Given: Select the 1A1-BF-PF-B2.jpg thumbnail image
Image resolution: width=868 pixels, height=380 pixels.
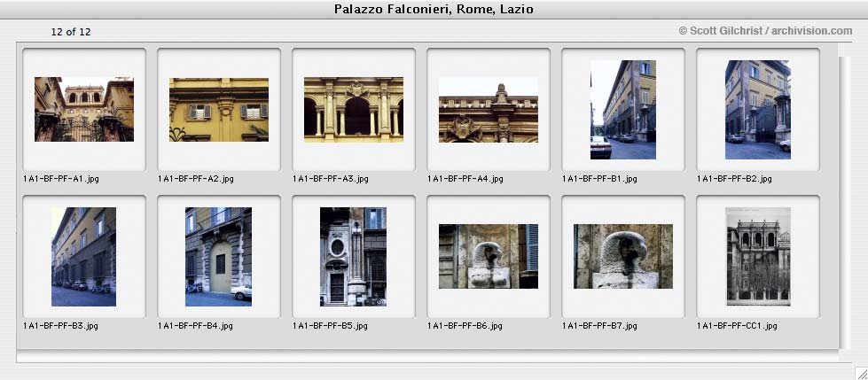Looking at the screenshot, I should tap(758, 110).
